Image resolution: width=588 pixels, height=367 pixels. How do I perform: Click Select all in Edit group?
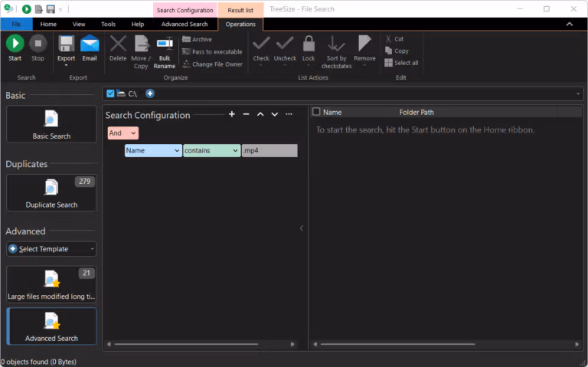[x=402, y=63]
